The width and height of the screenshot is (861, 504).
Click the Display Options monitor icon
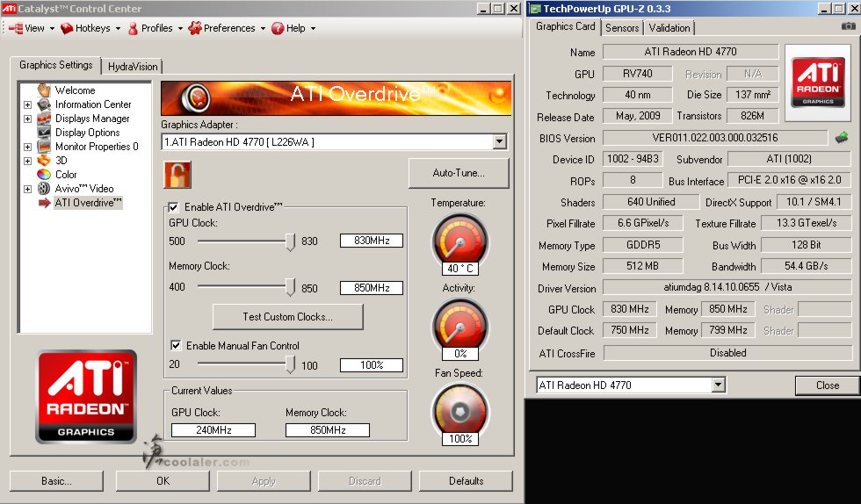[44, 133]
